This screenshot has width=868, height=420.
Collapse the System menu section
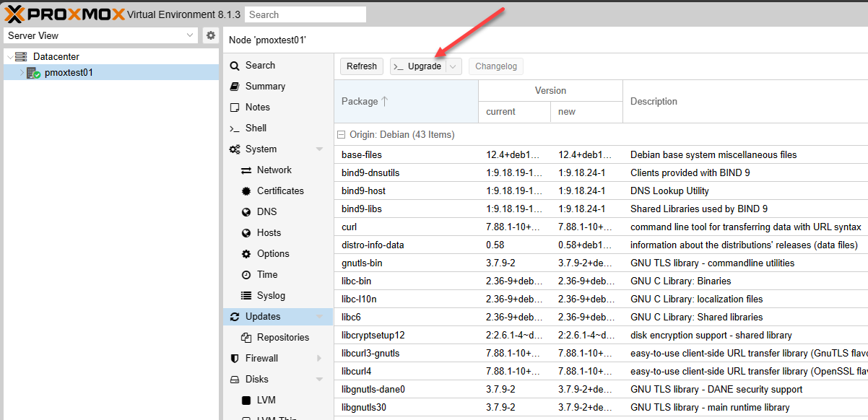click(319, 149)
